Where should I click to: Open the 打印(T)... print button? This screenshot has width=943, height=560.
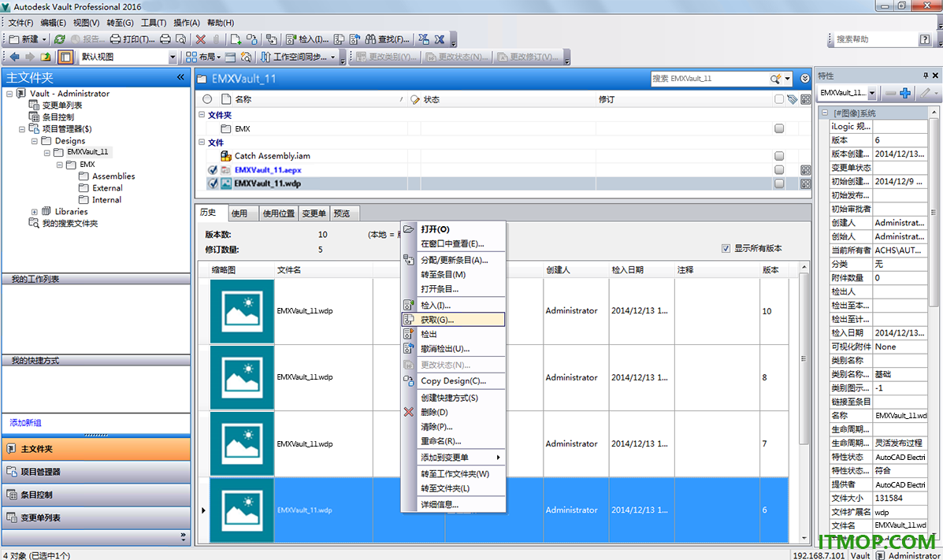pyautogui.click(x=132, y=39)
